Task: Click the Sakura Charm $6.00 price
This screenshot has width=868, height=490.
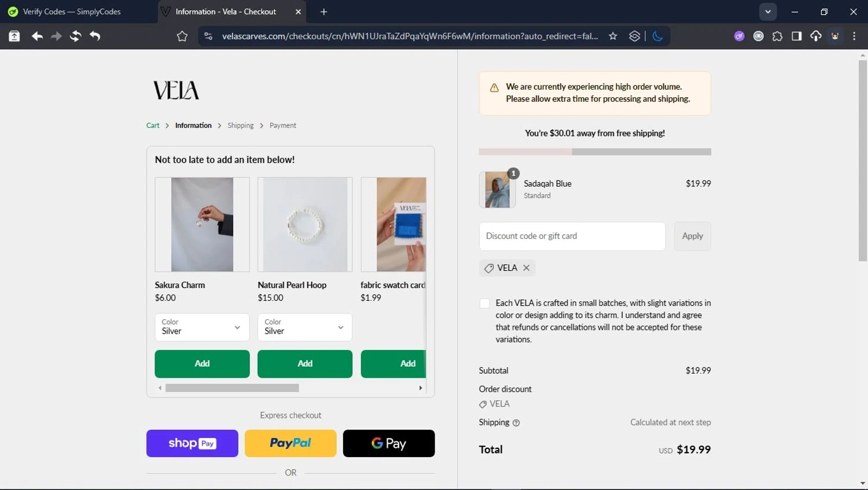Action: 165,298
